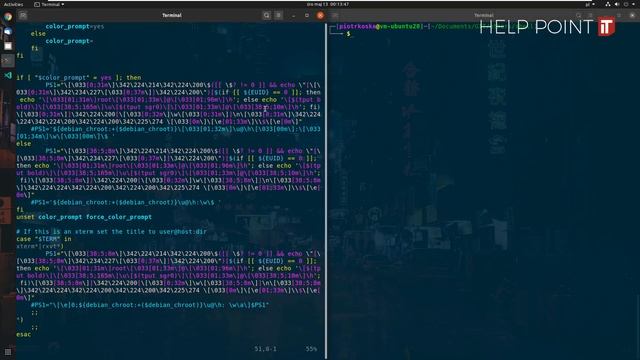Open the white document app in dock
The width and height of the screenshot is (640, 360).
point(8,46)
